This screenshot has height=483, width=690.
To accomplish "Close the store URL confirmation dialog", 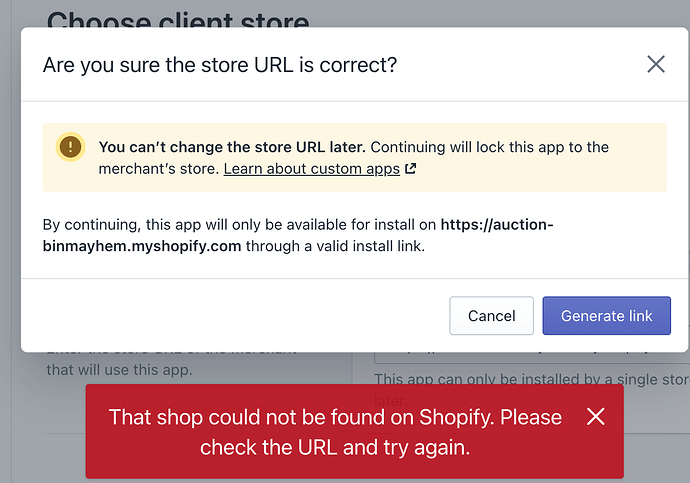I will click(x=656, y=65).
